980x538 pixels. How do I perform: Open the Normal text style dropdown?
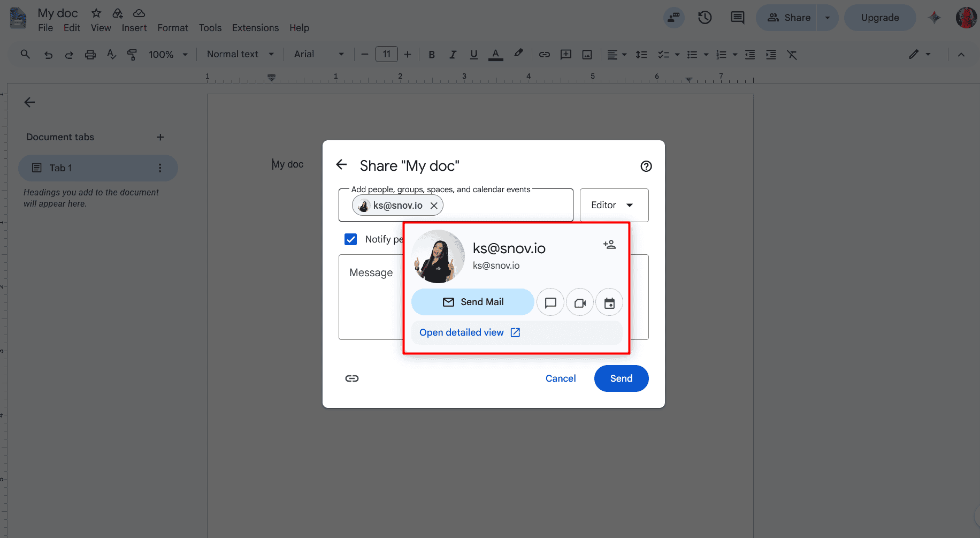pyautogui.click(x=241, y=54)
